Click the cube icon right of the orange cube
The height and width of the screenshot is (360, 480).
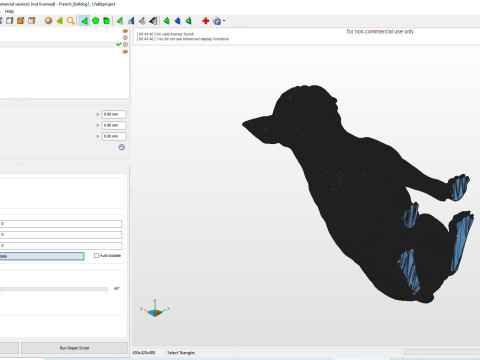(32, 21)
